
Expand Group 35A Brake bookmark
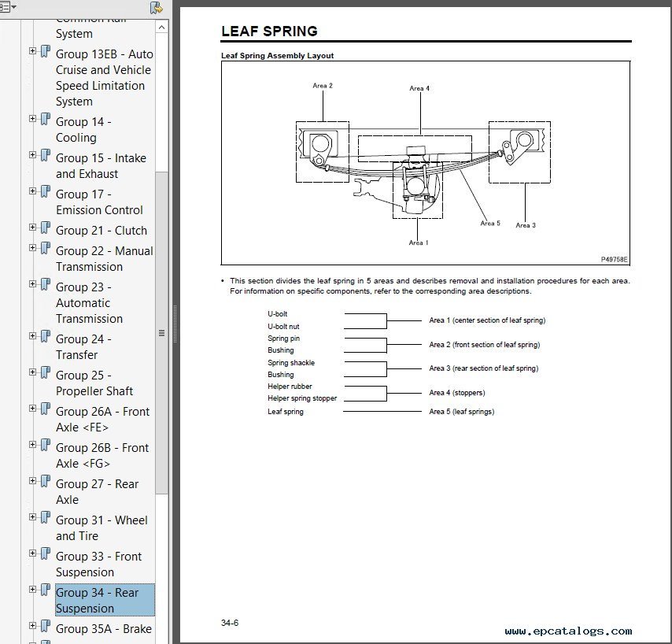(32, 626)
